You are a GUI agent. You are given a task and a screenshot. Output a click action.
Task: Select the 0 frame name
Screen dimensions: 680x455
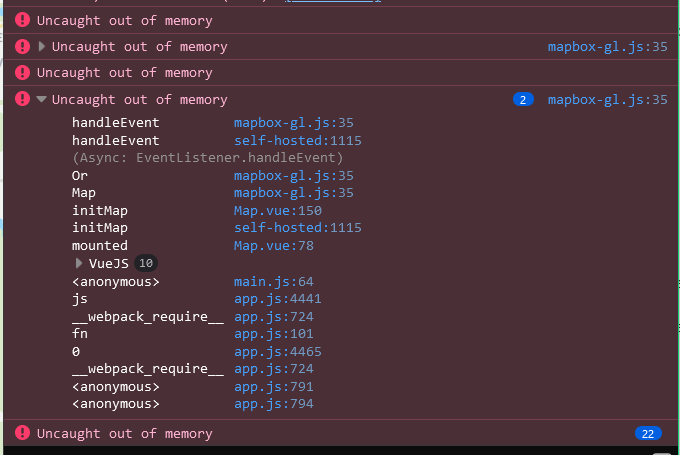pyautogui.click(x=76, y=352)
